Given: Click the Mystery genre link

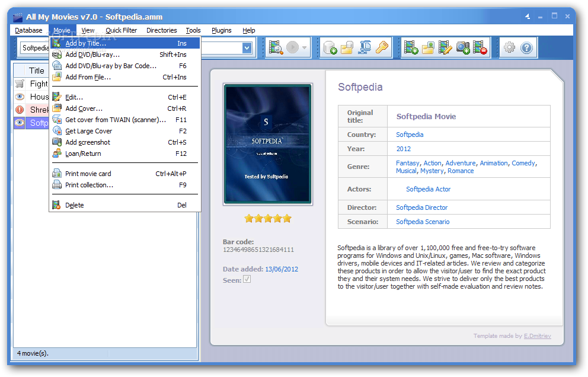Looking at the screenshot, I should [x=432, y=171].
